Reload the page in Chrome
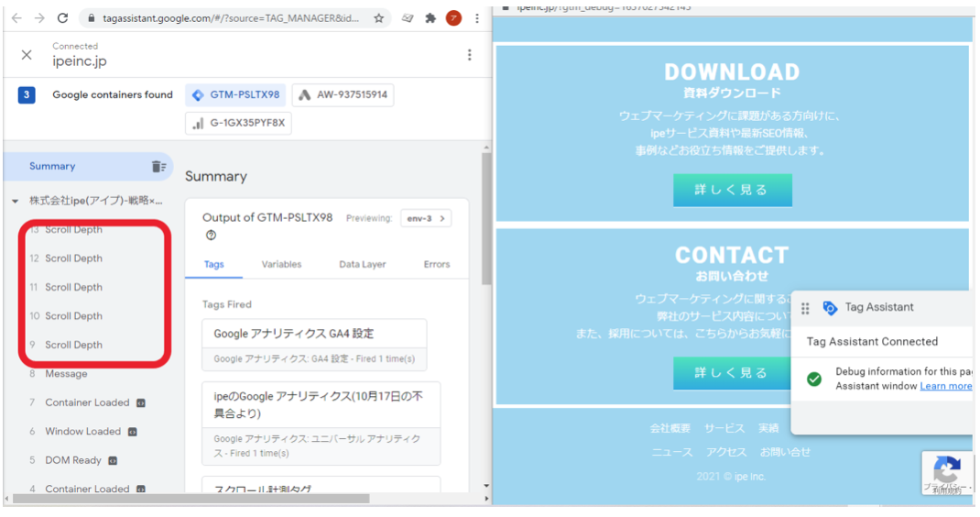980x517 pixels. point(63,18)
